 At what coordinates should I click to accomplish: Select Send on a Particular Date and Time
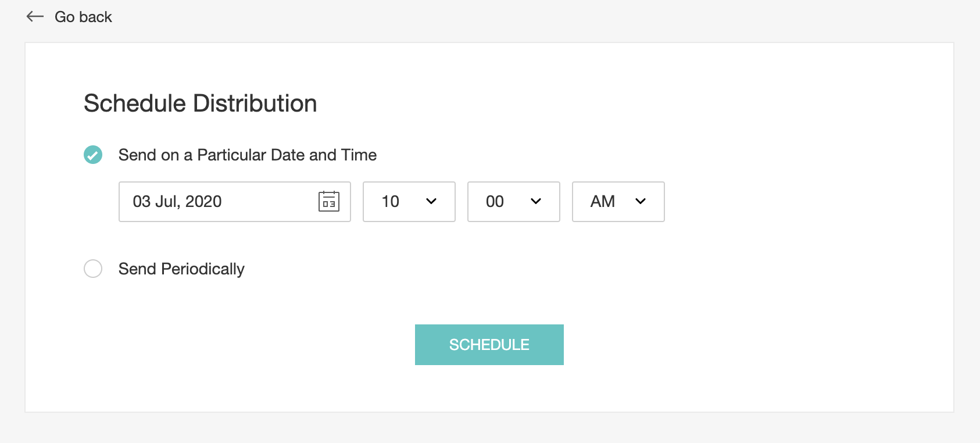click(x=92, y=155)
